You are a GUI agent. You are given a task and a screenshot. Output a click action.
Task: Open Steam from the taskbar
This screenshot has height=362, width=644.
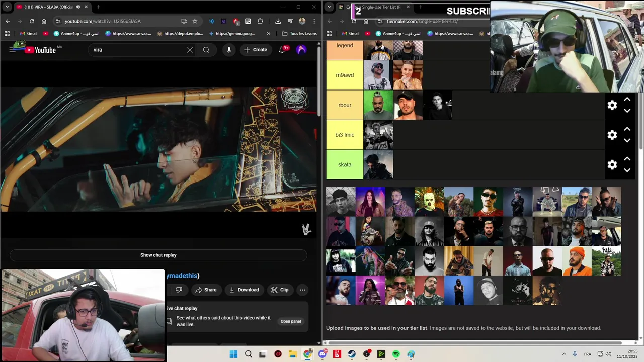click(352, 354)
